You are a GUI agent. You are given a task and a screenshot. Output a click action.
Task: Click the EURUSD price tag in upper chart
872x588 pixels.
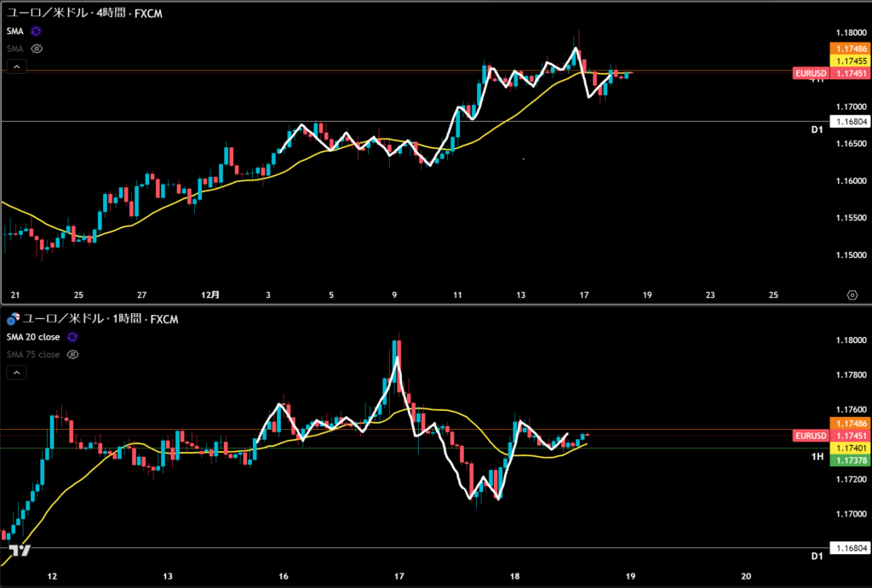pos(810,74)
